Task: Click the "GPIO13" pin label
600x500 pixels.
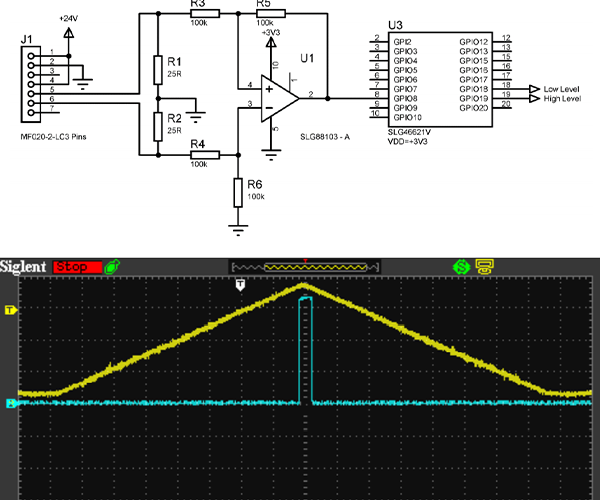Action: click(x=474, y=51)
